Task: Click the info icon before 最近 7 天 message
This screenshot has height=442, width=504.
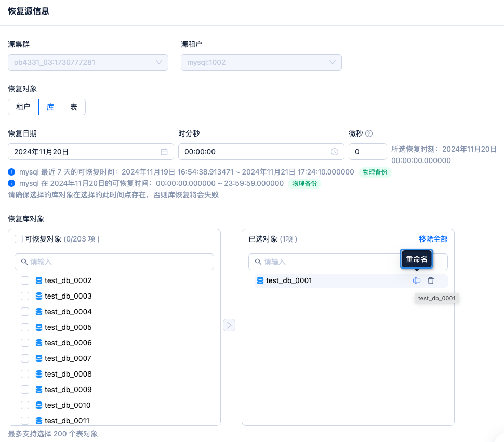Action: pyautogui.click(x=11, y=172)
